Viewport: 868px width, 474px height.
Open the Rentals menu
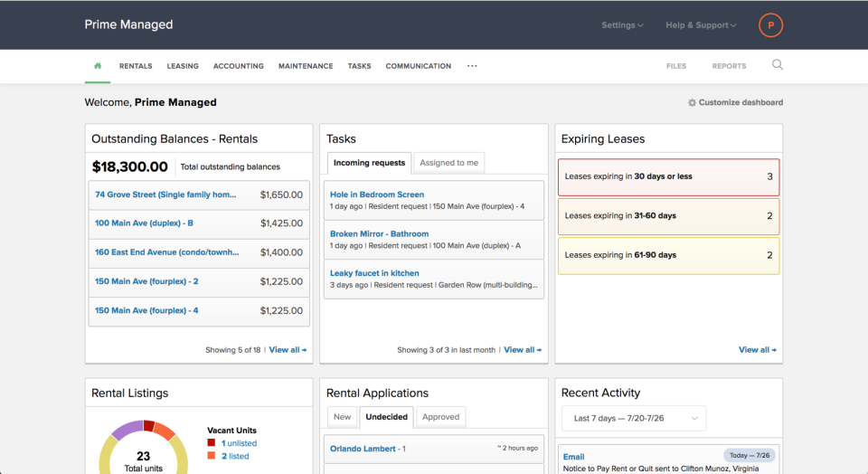point(136,66)
